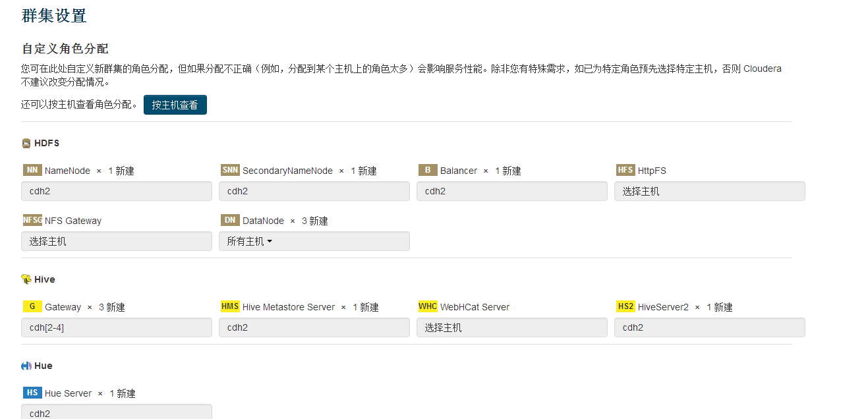Click the HDFS section title
Image resolution: width=868 pixels, height=419 pixels.
coord(47,143)
